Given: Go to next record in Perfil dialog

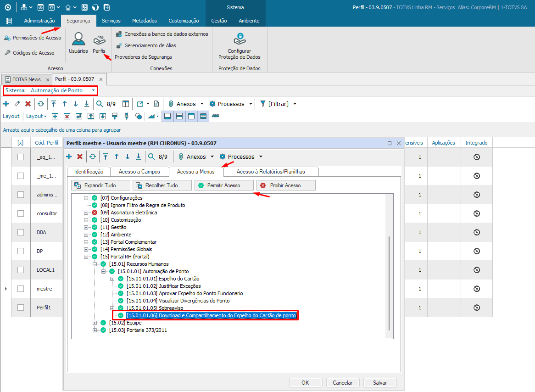Looking at the screenshot, I should click(127, 157).
